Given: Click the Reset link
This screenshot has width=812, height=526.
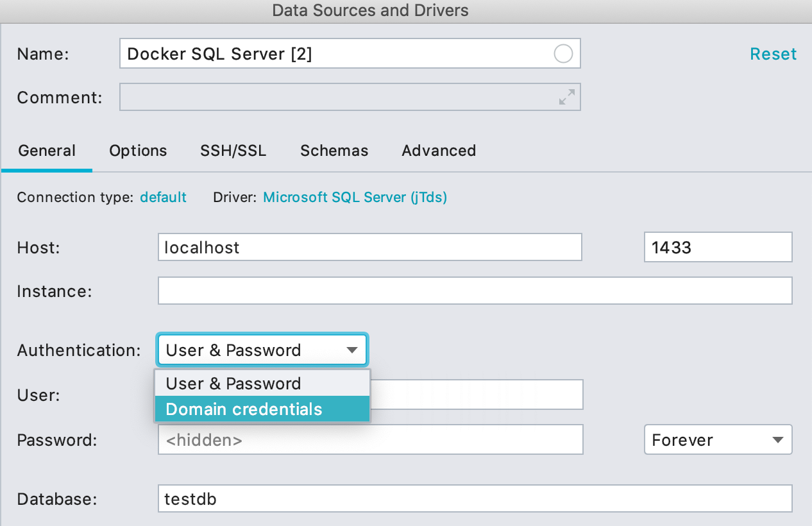Looking at the screenshot, I should click(x=773, y=54).
